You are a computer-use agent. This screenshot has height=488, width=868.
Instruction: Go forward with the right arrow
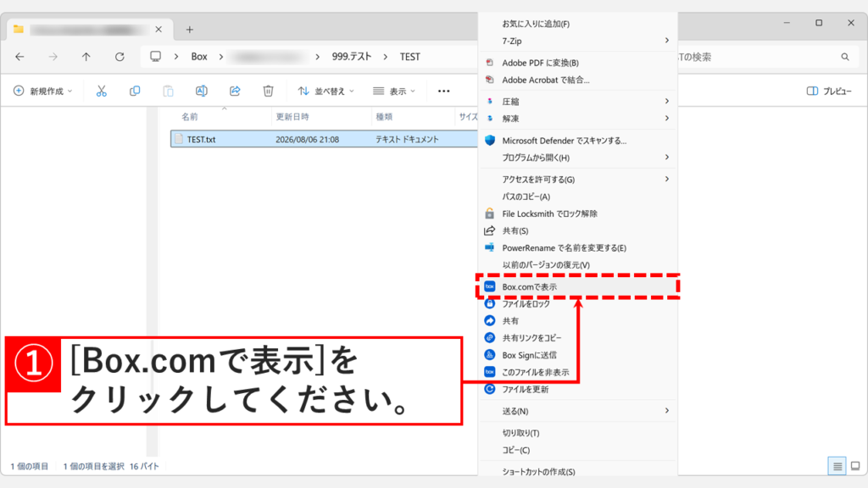[x=53, y=57]
